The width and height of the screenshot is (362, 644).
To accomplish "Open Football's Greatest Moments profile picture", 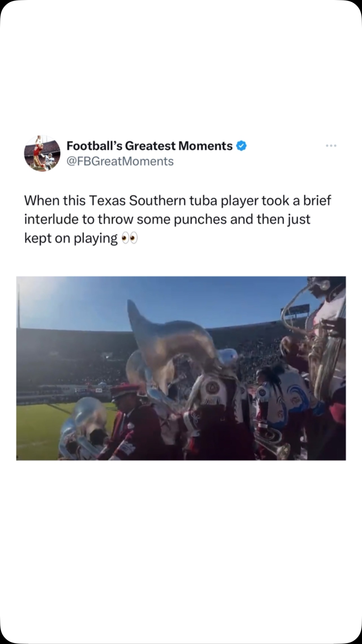I will click(42, 153).
